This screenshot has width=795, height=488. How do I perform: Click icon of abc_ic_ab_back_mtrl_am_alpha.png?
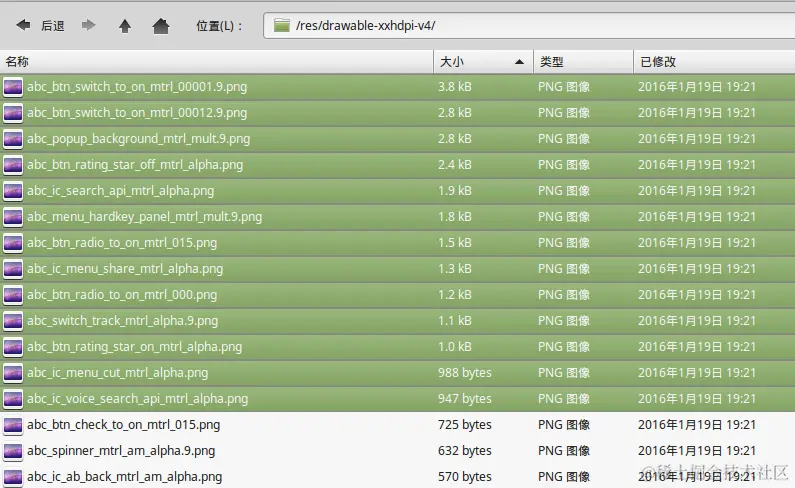click(x=13, y=477)
